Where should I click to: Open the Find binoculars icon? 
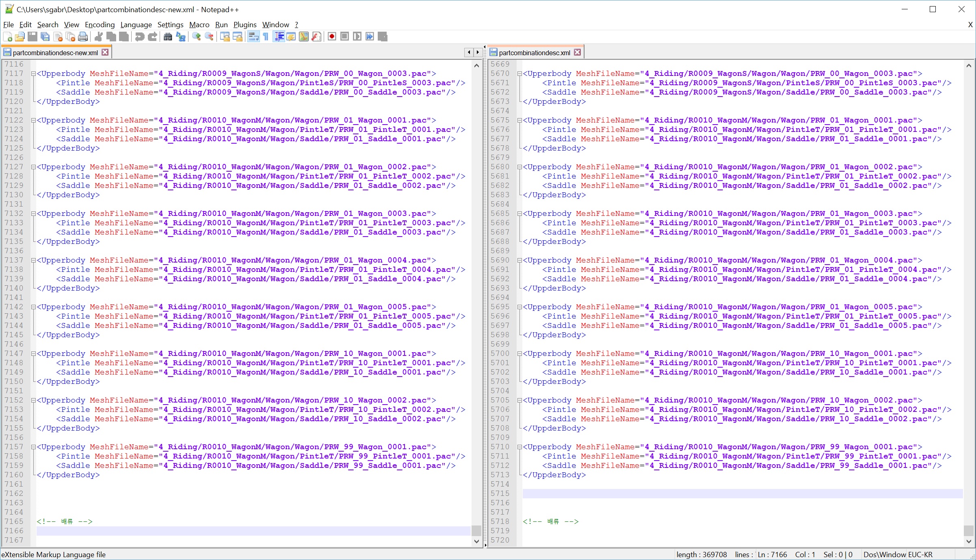[168, 37]
